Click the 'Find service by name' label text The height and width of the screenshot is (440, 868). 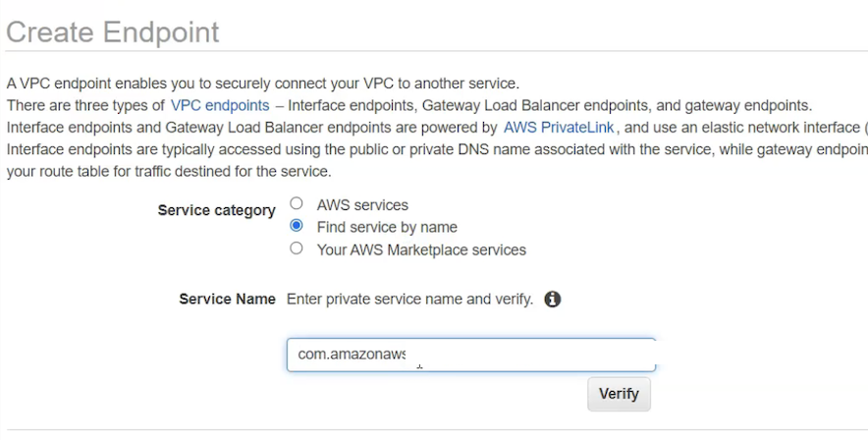click(x=387, y=227)
